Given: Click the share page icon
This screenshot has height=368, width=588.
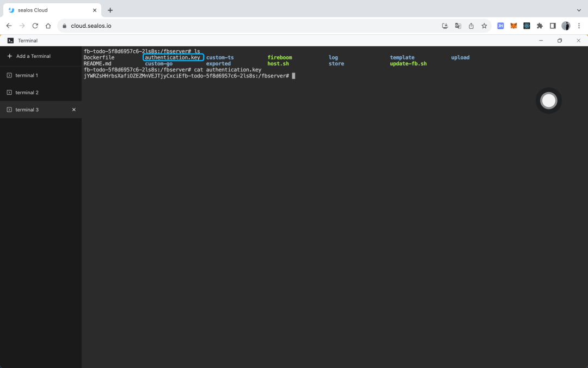Looking at the screenshot, I should coord(471,26).
